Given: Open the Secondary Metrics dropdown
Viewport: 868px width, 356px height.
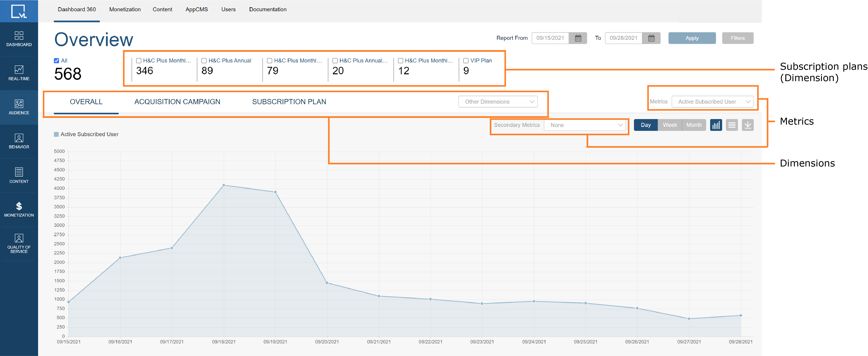Looking at the screenshot, I should pos(585,125).
